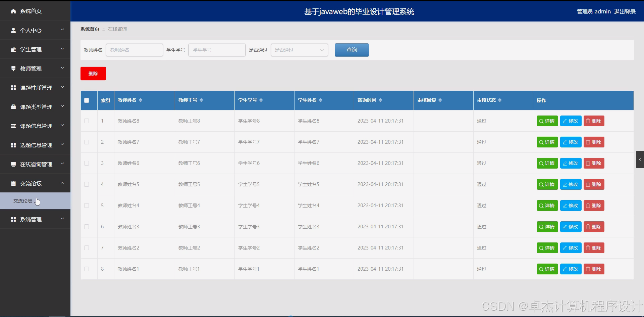This screenshot has width=644, height=317.
Task: Click inside the 教师姓名 input field
Action: (134, 50)
